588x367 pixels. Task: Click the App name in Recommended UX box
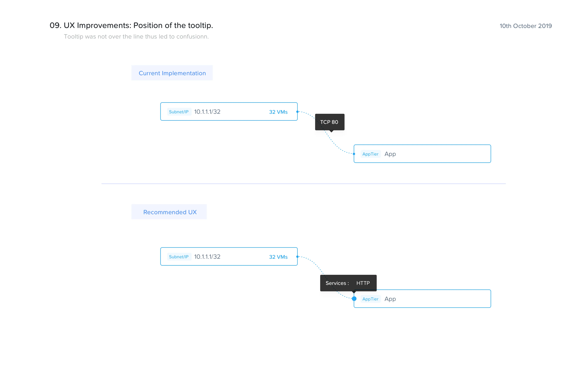click(x=390, y=299)
